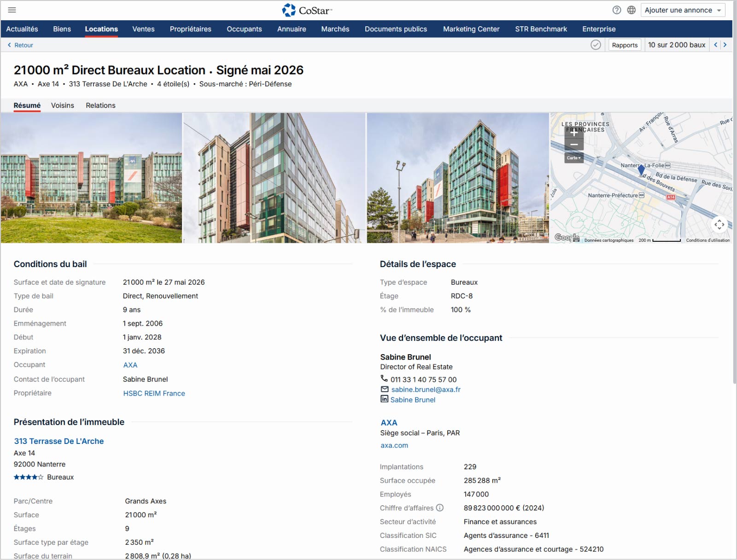The image size is (737, 560).
Task: Open Marketing Center in the navigation
Action: [471, 29]
